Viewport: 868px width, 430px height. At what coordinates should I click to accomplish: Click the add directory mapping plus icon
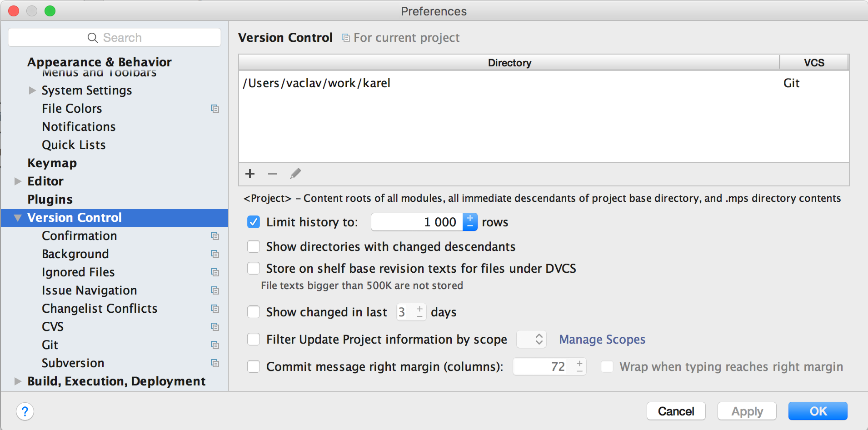coord(250,174)
